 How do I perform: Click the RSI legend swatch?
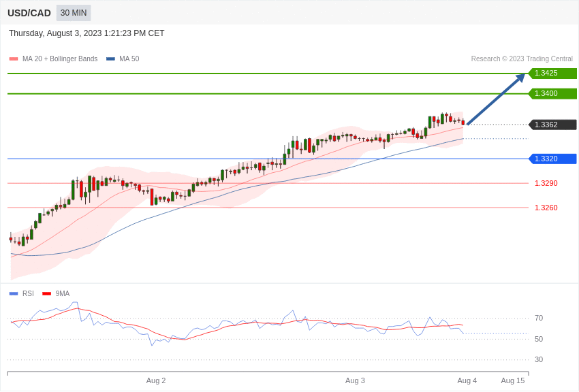point(14,293)
